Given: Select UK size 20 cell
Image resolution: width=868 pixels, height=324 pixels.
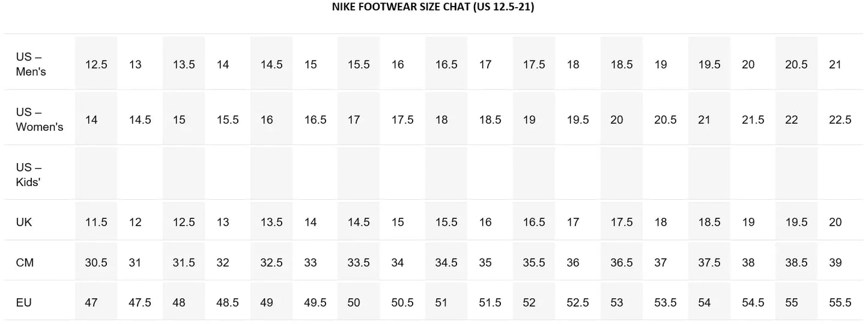Looking at the screenshot, I should click(x=842, y=222).
